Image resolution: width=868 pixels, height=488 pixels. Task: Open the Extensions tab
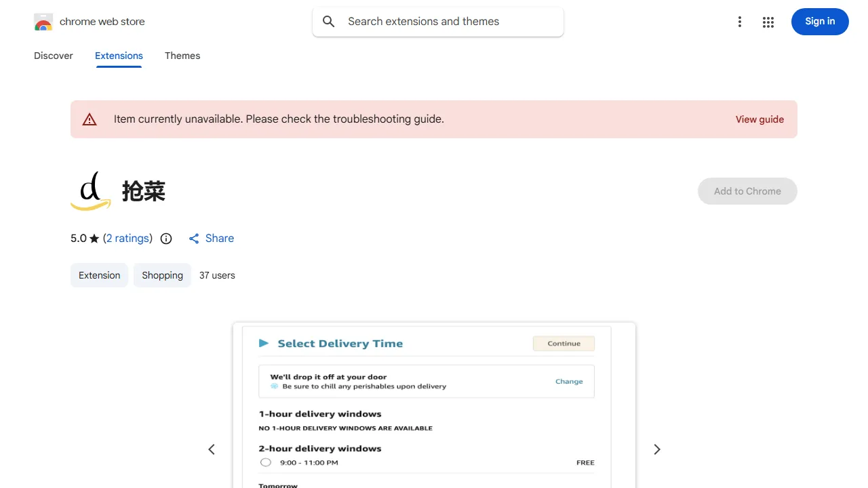pyautogui.click(x=119, y=56)
